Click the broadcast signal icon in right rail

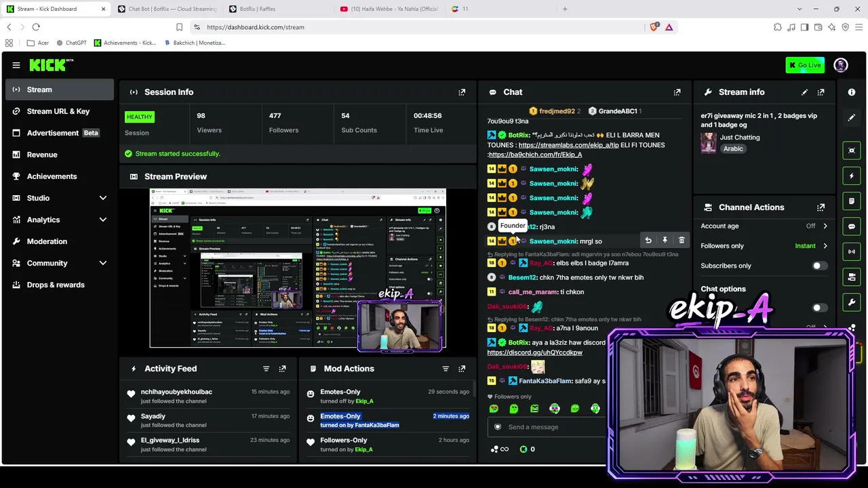(x=852, y=251)
